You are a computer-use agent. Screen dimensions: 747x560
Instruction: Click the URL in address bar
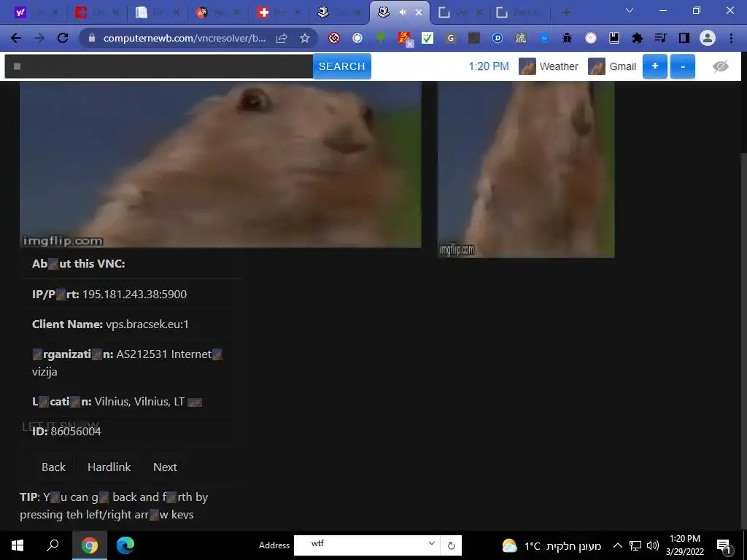pyautogui.click(x=185, y=38)
